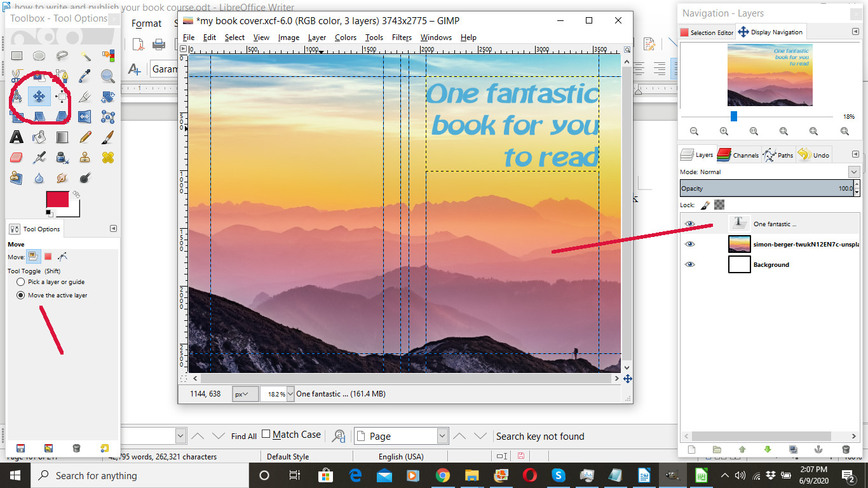
Task: Open the zoom percentage dropdown in status bar
Action: (290, 394)
